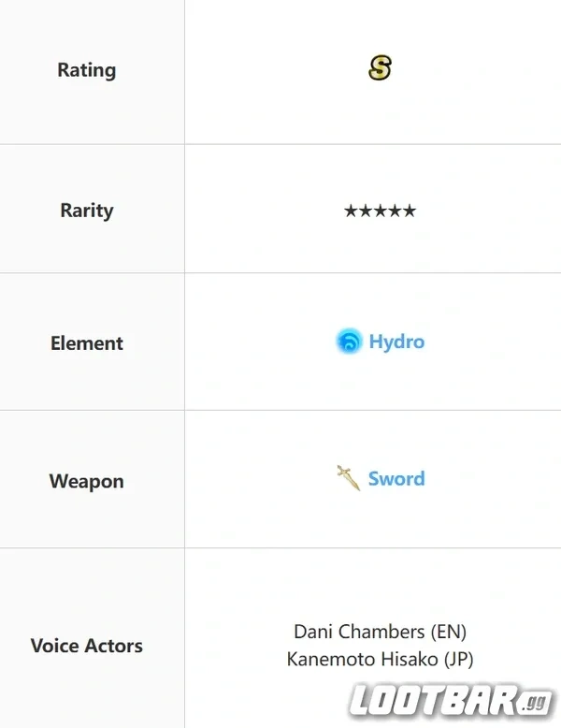Click the .gg suffix of LOOTBAR logo
Viewport: 561px width, 728px height.
[536, 704]
